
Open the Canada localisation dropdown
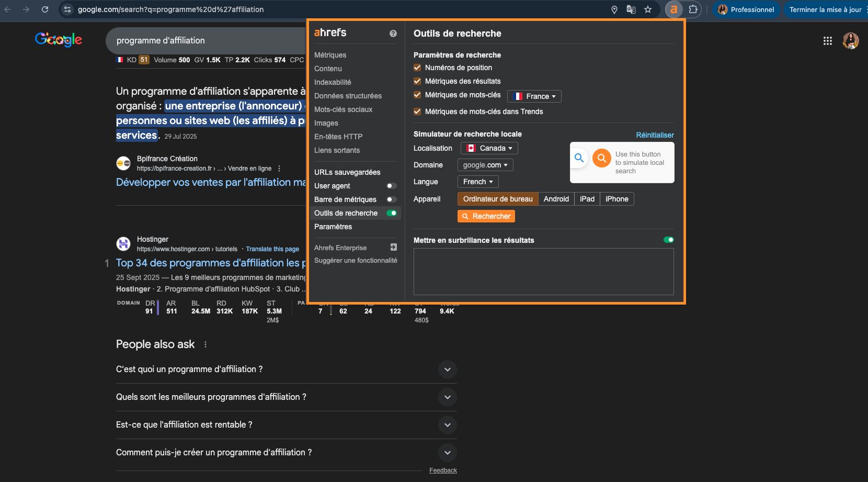pos(489,148)
